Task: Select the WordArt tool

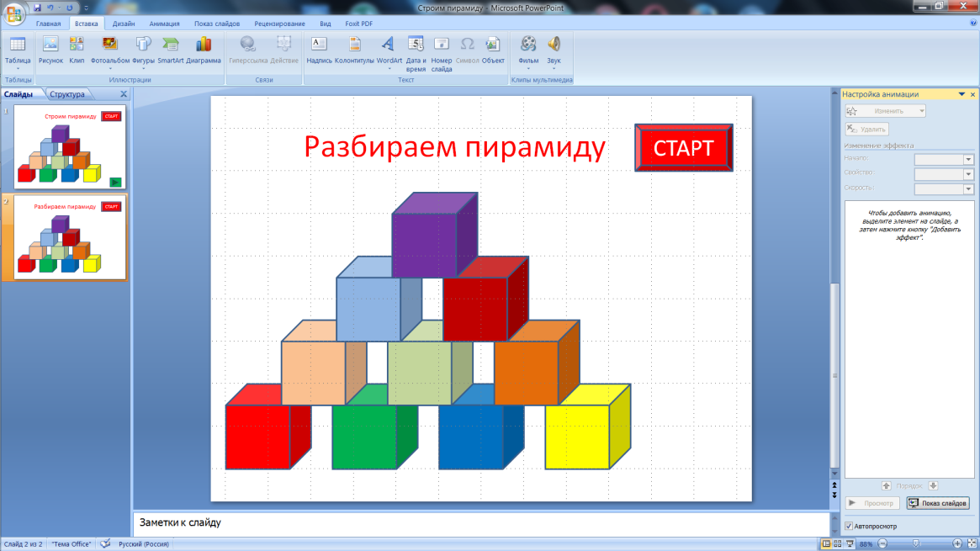Action: [389, 49]
